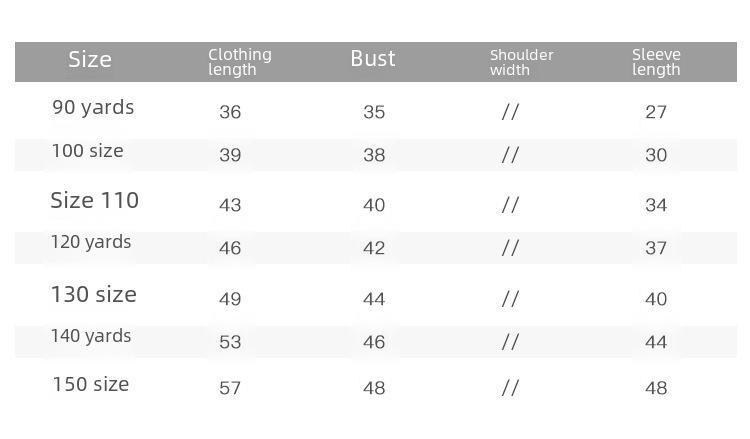The image size is (750, 439).
Task: Select bust value 35
Action: [374, 112]
